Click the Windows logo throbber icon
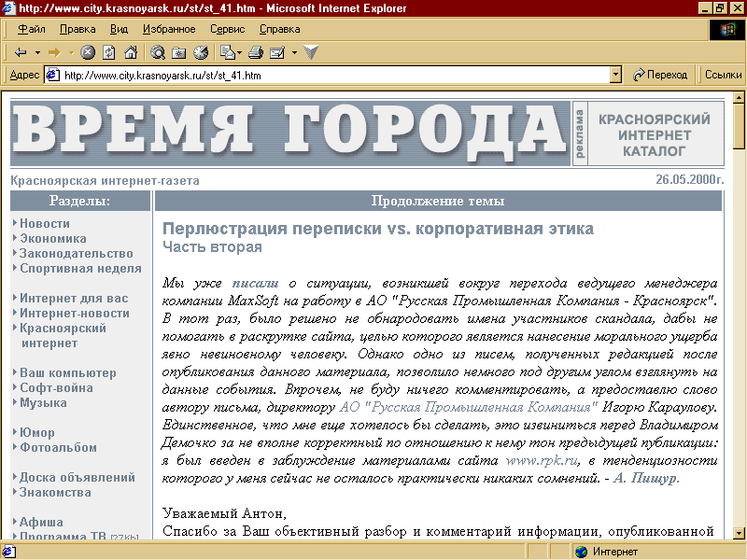The height and width of the screenshot is (560, 747). point(727,30)
